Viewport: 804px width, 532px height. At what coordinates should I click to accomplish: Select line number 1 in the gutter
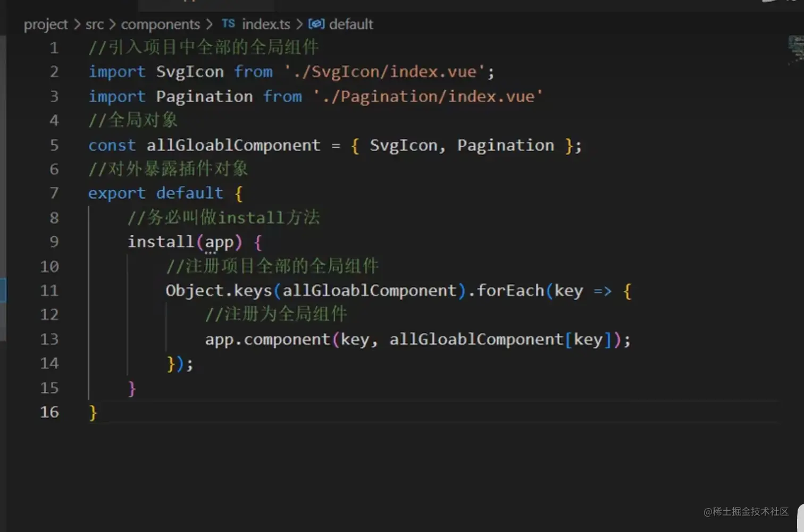[x=54, y=48]
